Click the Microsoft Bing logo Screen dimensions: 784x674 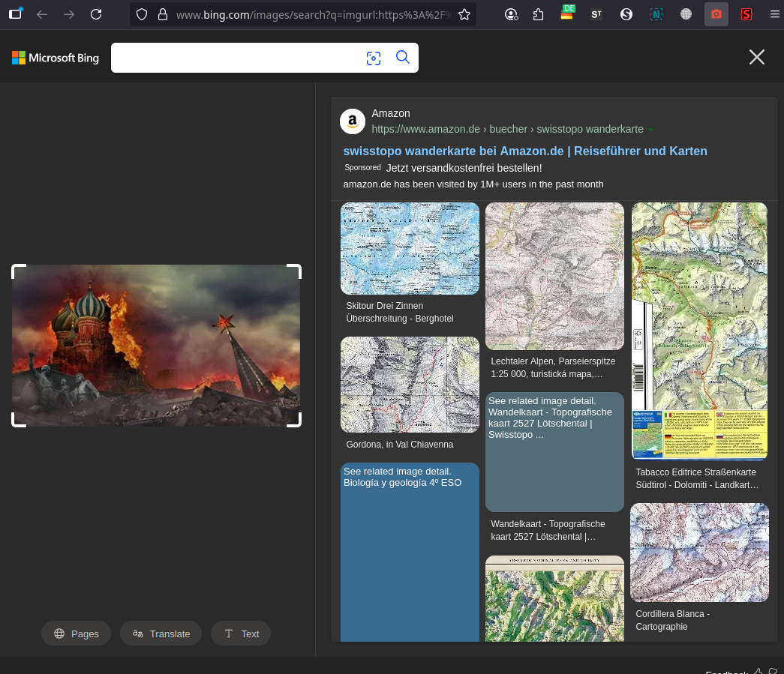tap(56, 58)
